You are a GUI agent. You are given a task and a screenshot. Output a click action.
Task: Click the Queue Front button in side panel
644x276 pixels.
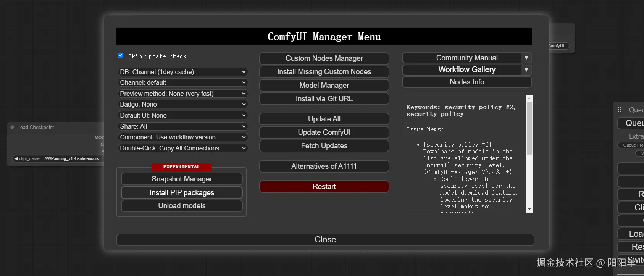pyautogui.click(x=632, y=145)
